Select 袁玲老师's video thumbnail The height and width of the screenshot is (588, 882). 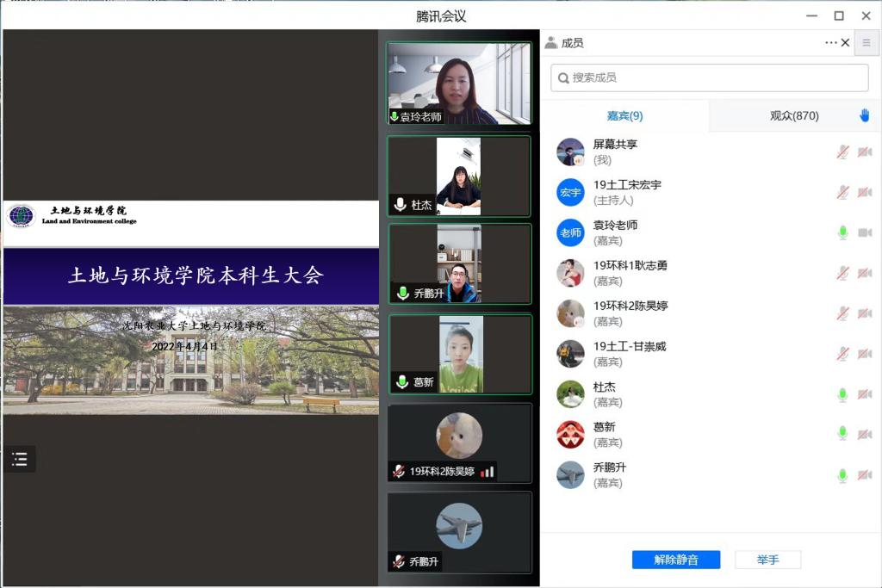click(459, 84)
